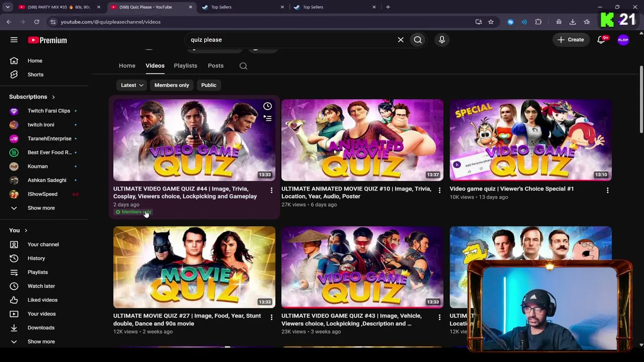Open the browser Downloads icon

coord(573,22)
